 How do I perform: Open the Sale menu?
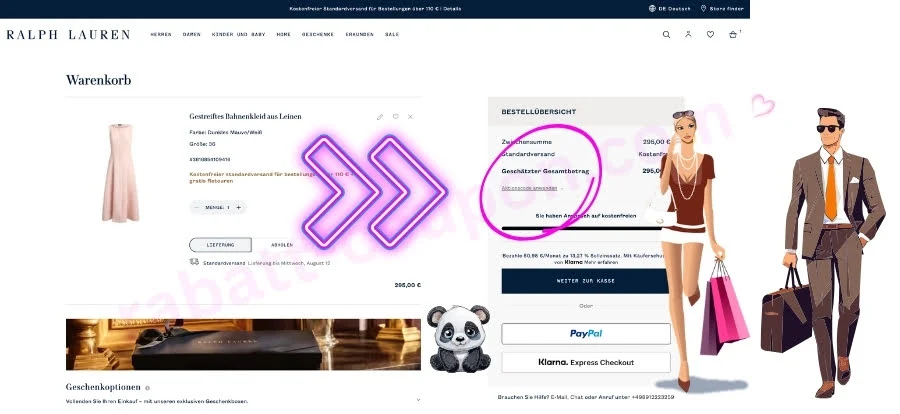tap(392, 34)
